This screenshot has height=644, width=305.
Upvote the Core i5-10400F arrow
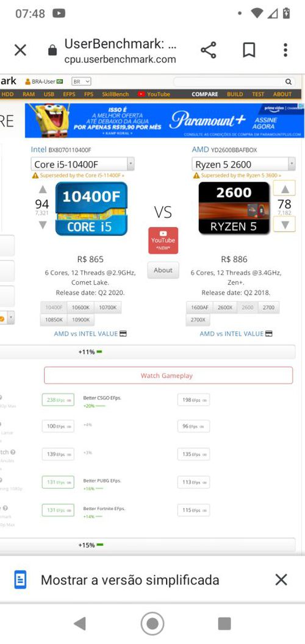[x=42, y=190]
